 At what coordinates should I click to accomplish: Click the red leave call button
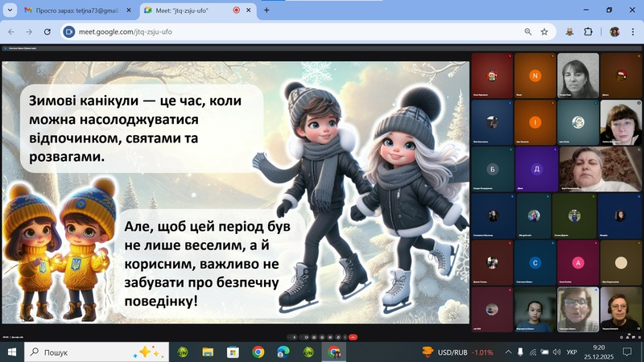click(x=353, y=336)
